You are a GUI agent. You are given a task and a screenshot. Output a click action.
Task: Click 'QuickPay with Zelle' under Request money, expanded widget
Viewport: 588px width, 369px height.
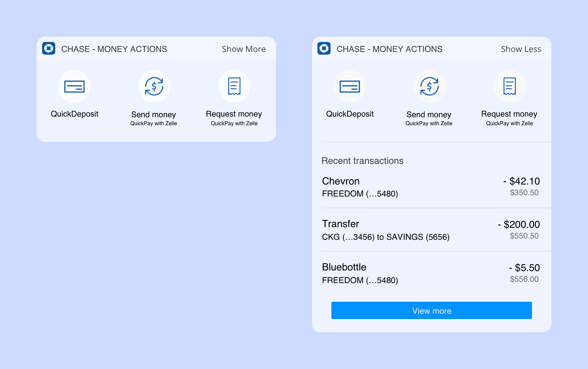point(510,124)
